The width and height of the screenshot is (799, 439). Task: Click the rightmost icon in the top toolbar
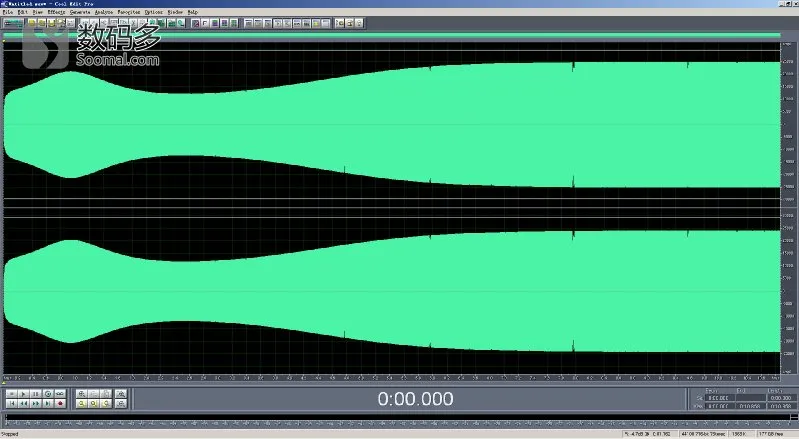(x=359, y=23)
